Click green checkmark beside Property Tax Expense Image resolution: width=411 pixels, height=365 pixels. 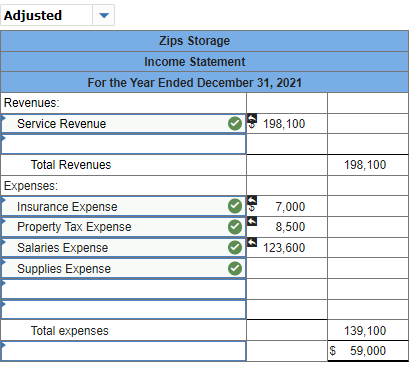[235, 227]
